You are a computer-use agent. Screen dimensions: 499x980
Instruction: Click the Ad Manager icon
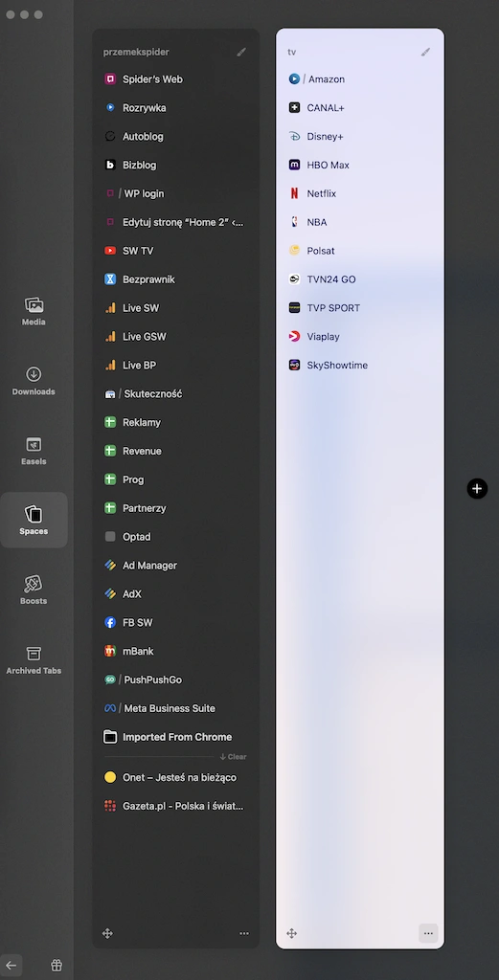pyautogui.click(x=110, y=565)
